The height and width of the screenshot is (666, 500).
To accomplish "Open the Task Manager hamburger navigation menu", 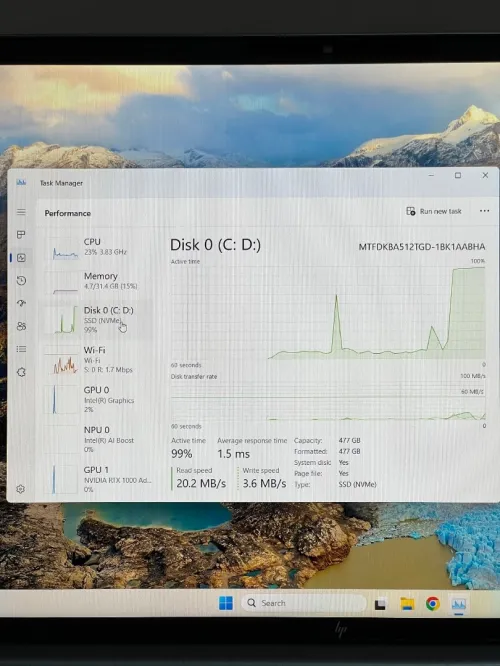I will pos(21,212).
